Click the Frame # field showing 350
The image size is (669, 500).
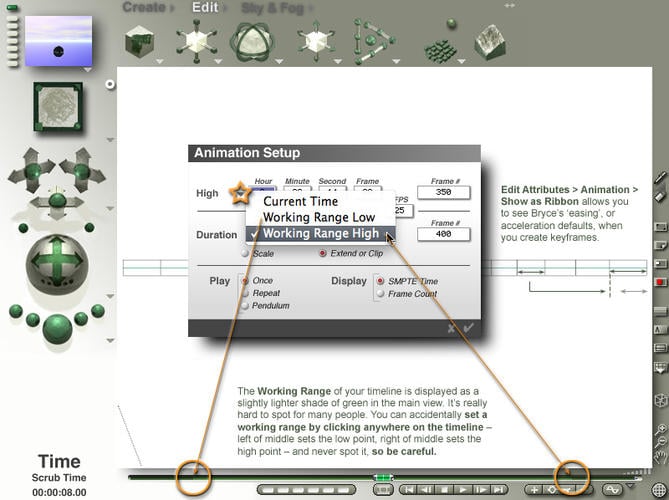point(444,192)
